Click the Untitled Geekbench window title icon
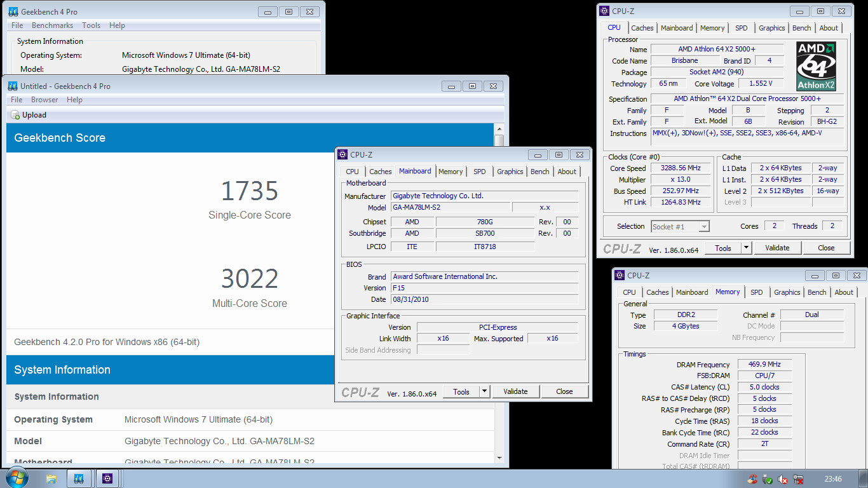This screenshot has width=868, height=488. click(x=12, y=86)
